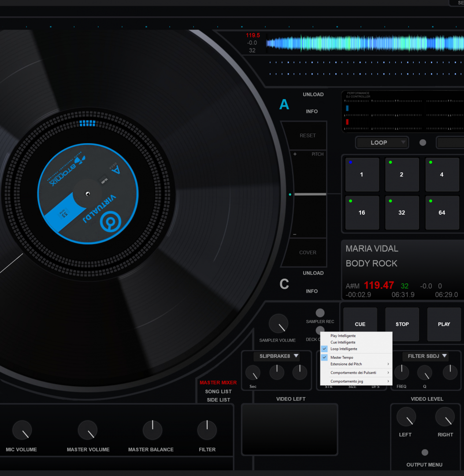Viewport: 464px width, 476px height.
Task: Click the Sec knob in SLIPBRAKE8
Action: pos(253,372)
